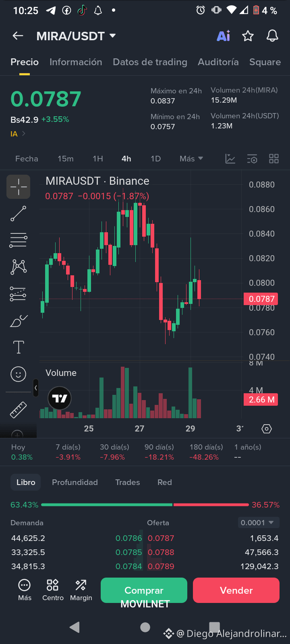Select the ask price 0.0789
Image resolution: width=290 pixels, height=644 pixels.
click(x=161, y=566)
